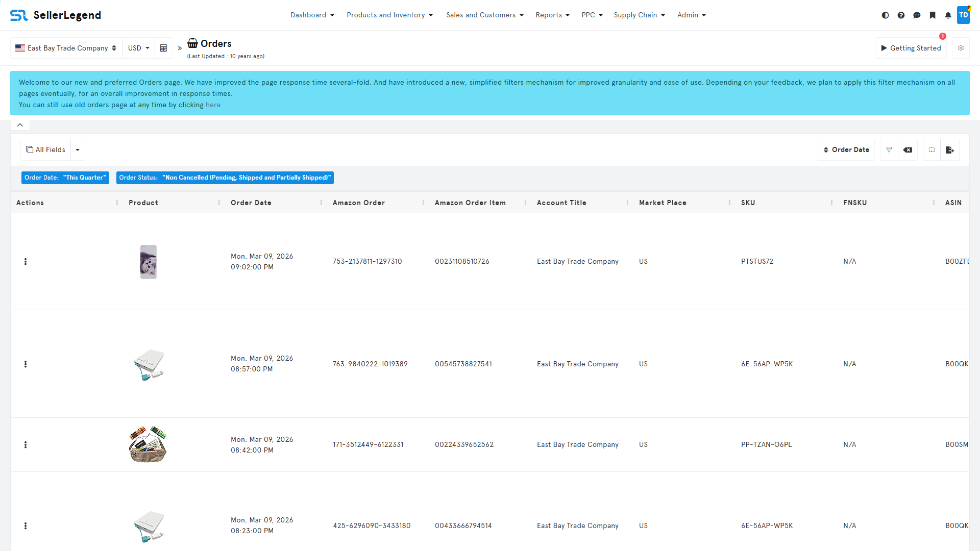
Task: Collapse the welcome banner with chevron
Action: (x=20, y=125)
